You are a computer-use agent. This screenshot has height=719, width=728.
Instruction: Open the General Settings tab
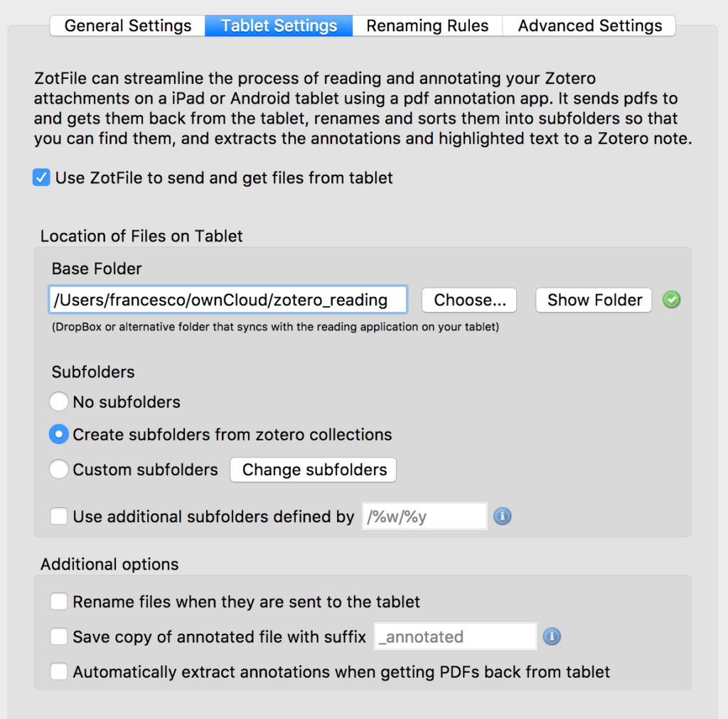tap(128, 26)
